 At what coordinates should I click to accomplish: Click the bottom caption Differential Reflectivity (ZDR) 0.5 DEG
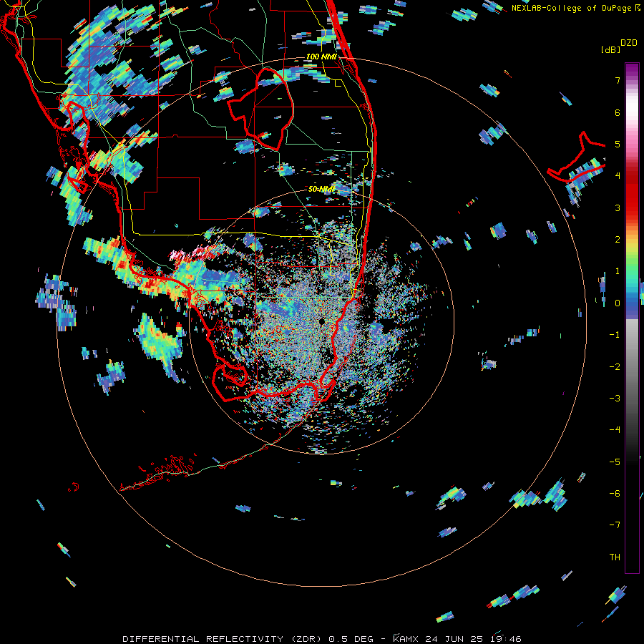[x=248, y=639]
